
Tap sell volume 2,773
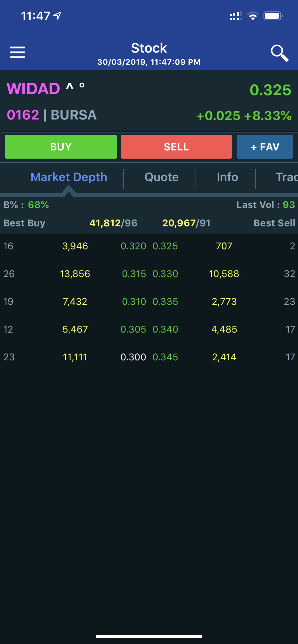(x=224, y=302)
